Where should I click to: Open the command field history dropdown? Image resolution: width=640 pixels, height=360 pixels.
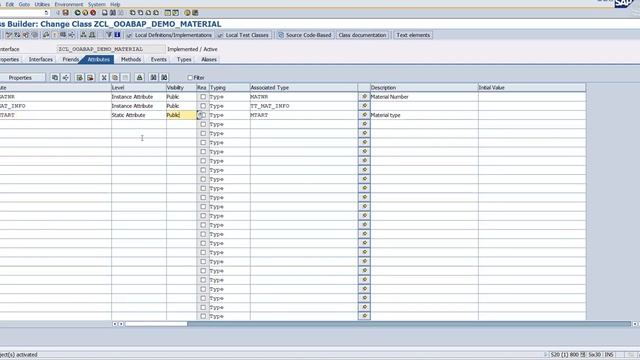[46, 13]
